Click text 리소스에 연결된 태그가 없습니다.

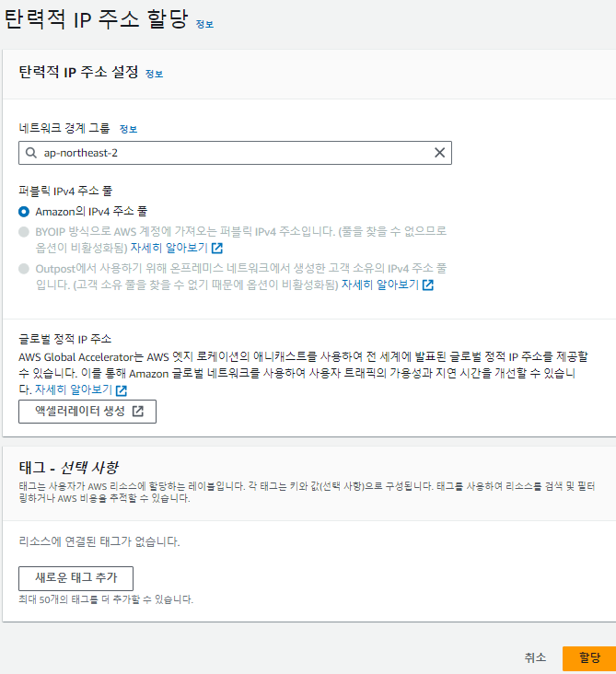coord(99,541)
